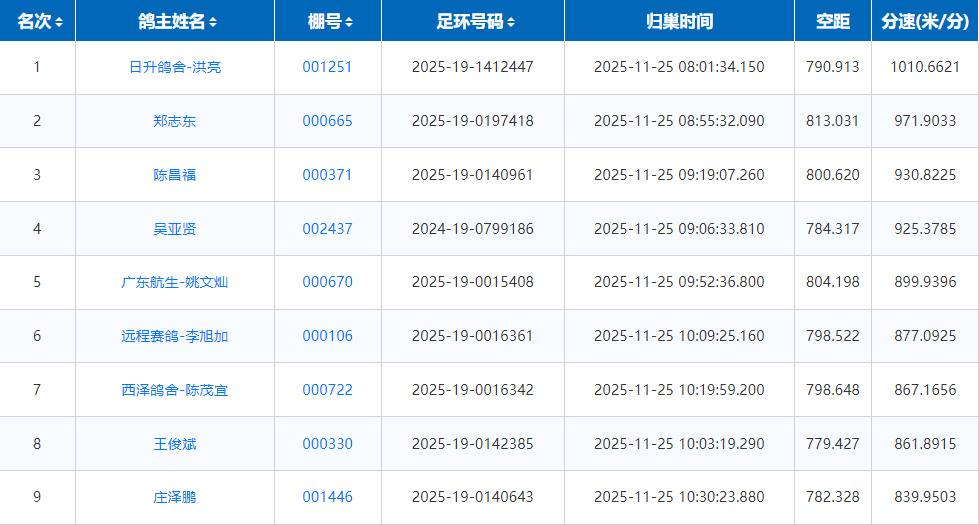Image resolution: width=979 pixels, height=525 pixels.
Task: Select owner name 陈昌福
Action: [175, 175]
